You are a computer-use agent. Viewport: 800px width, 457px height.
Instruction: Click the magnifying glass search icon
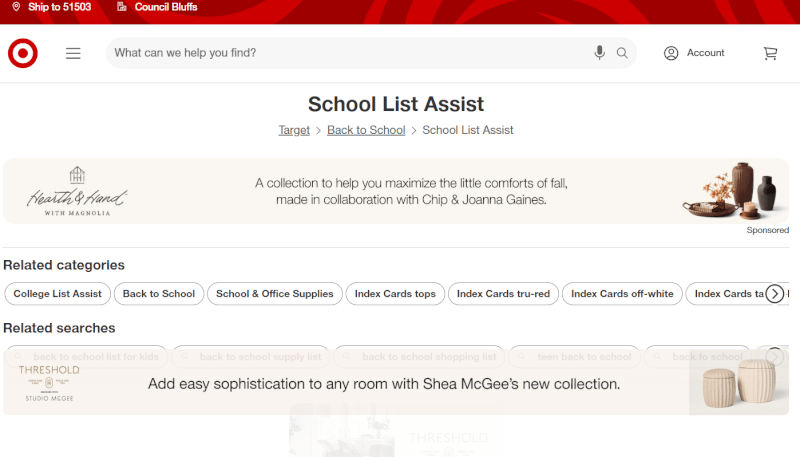(622, 53)
